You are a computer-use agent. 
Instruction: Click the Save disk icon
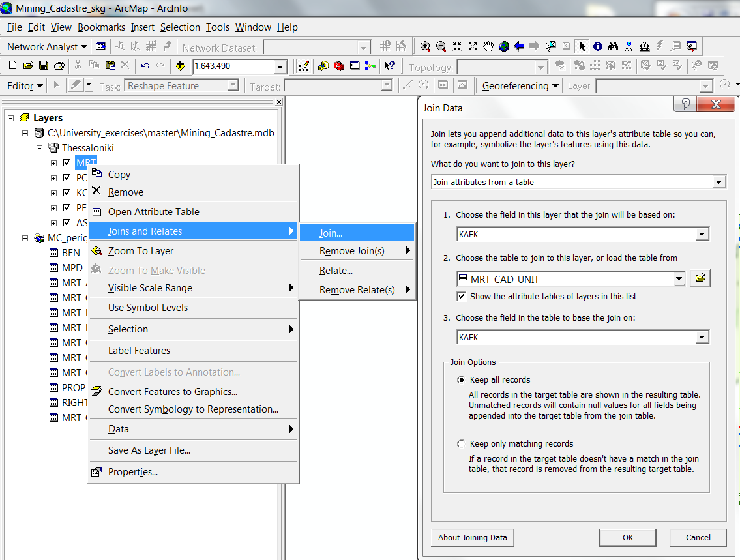[44, 66]
